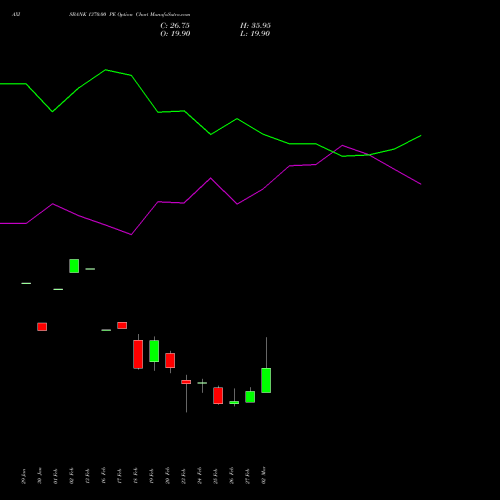Click the high value 'H: 35.95'
The width and height of the screenshot is (500, 500).
point(255,26)
